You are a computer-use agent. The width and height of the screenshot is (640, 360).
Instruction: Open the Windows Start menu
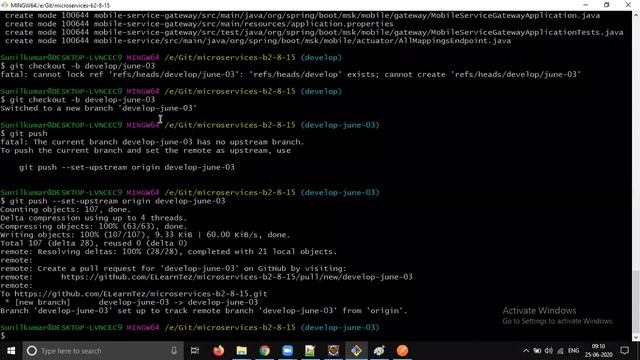click(x=11, y=351)
